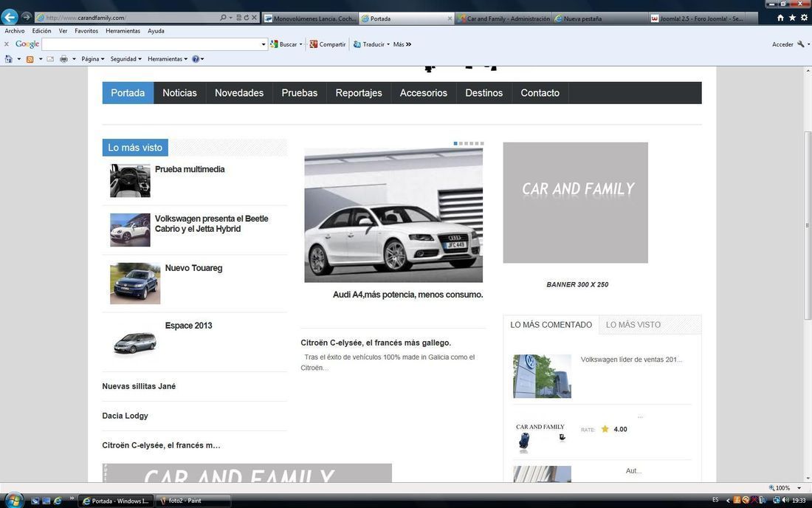Open browser settings gear icon
The width and height of the screenshot is (812, 508).
[x=804, y=18]
